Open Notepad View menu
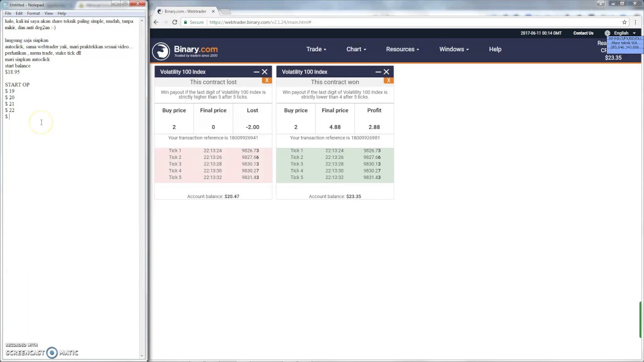The height and width of the screenshot is (362, 644). click(x=49, y=13)
